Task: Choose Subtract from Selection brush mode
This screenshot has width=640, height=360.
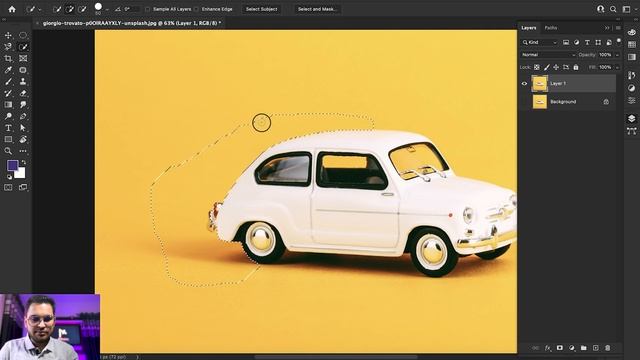Action: (82, 9)
